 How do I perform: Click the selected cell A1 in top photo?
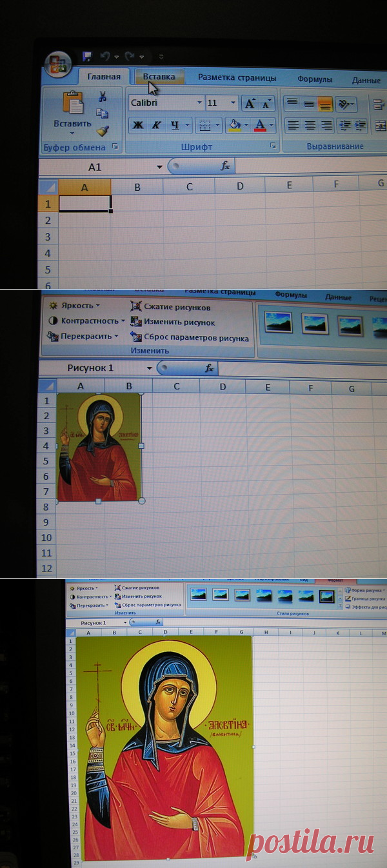coord(84,203)
